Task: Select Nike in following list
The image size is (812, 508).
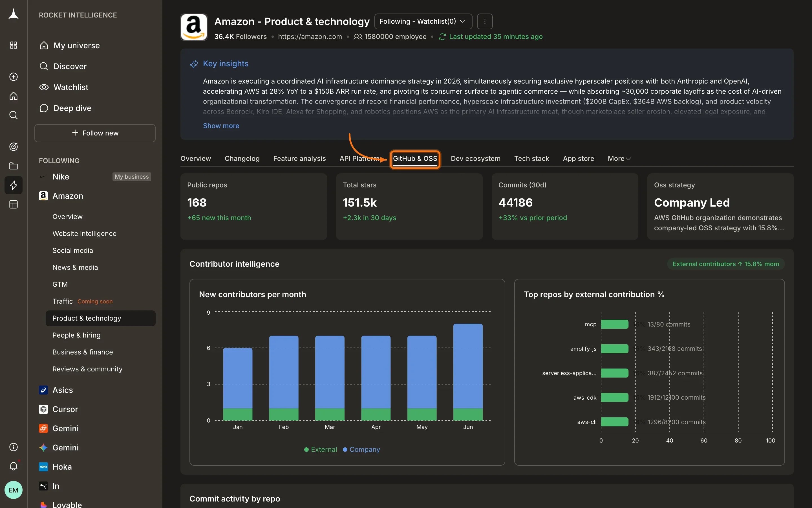Action: tap(61, 177)
